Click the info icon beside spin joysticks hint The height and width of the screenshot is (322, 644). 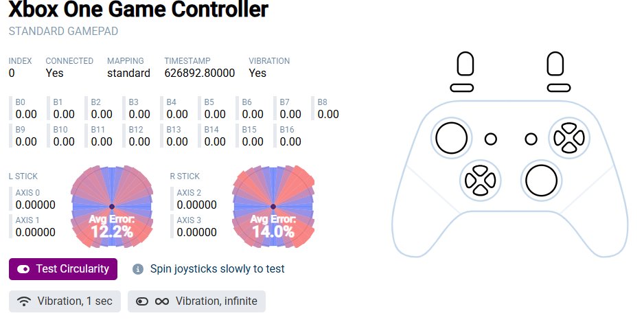tap(137, 269)
